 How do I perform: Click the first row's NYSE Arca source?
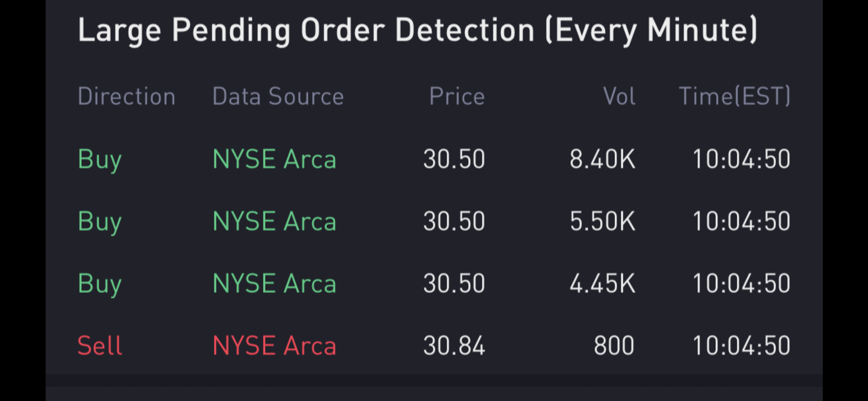click(274, 159)
